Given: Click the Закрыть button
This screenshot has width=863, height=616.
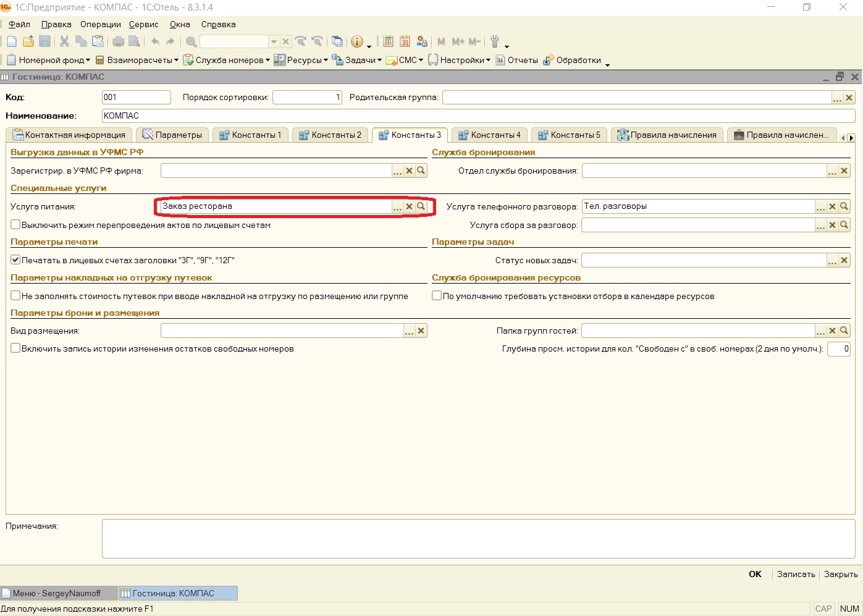Looking at the screenshot, I should pos(841,574).
